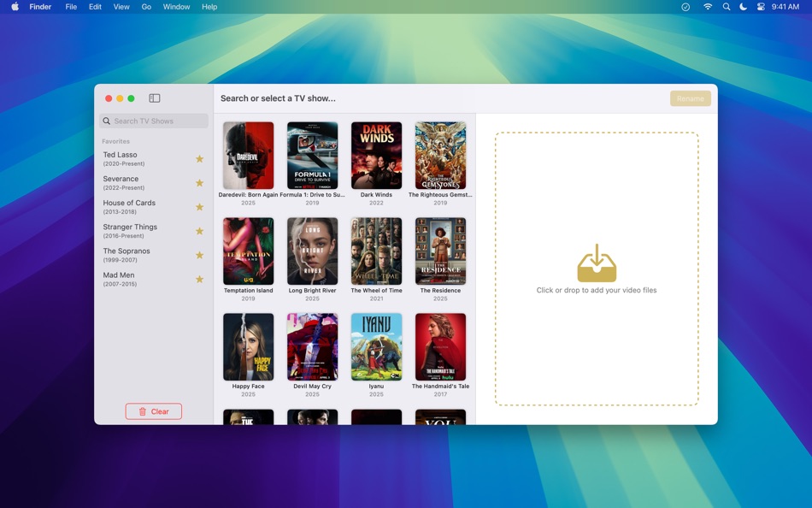Image resolution: width=812 pixels, height=508 pixels.
Task: Open the Happy Face poster
Action: (x=248, y=346)
